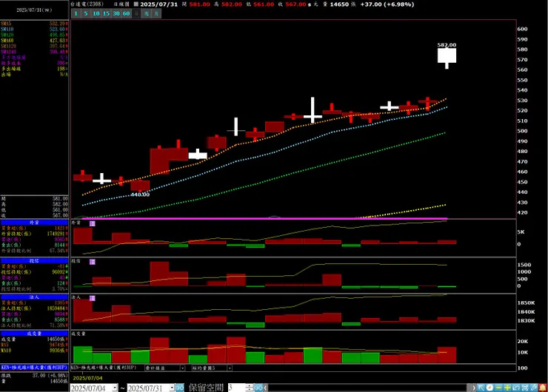Open the end date 2025/07/31 dropdown

click(x=172, y=388)
